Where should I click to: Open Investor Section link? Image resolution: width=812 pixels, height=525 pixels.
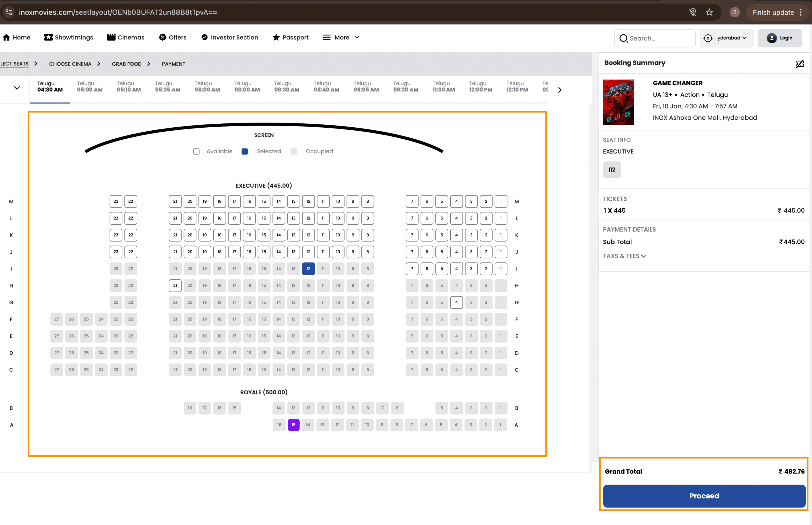(230, 37)
